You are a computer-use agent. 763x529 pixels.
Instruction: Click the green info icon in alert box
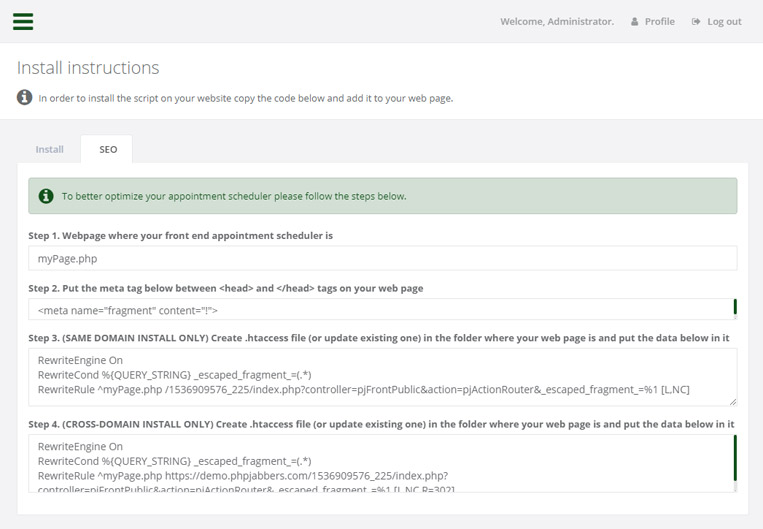[x=46, y=196]
